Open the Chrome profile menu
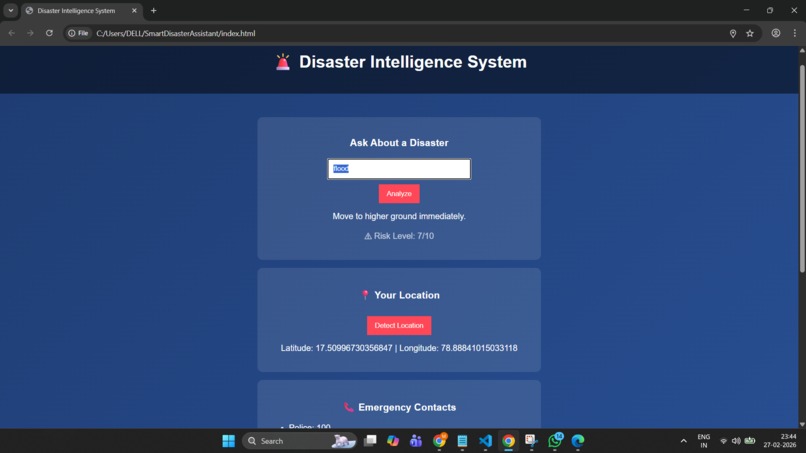Image resolution: width=806 pixels, height=453 pixels. tap(776, 33)
